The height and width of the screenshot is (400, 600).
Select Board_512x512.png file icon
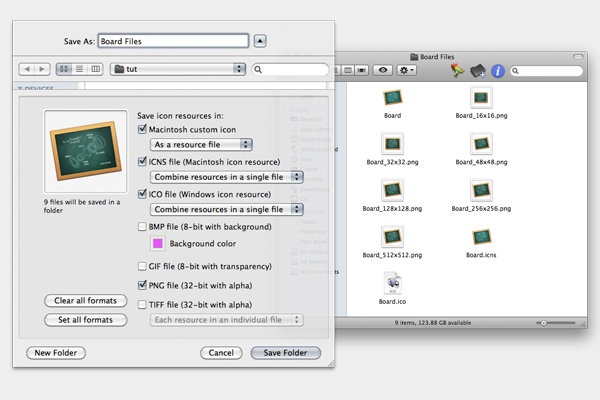tap(392, 237)
